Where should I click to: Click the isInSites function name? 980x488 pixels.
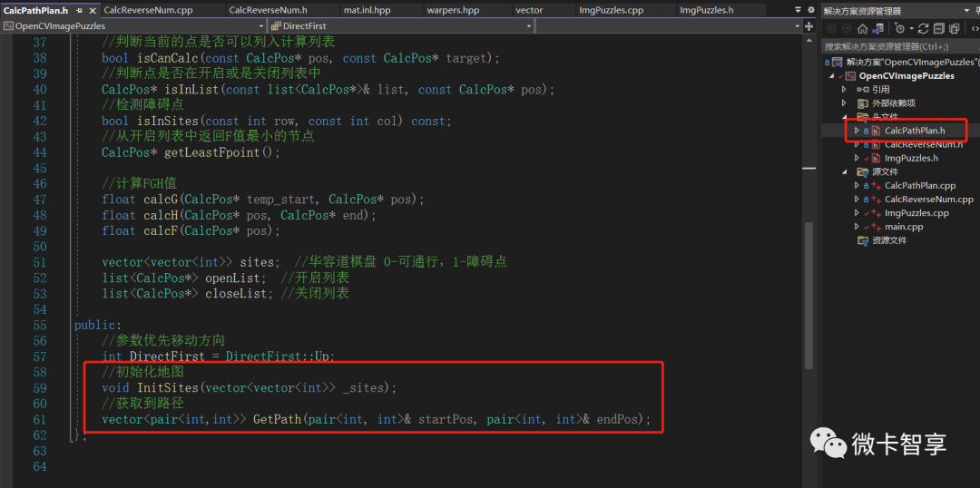168,121
